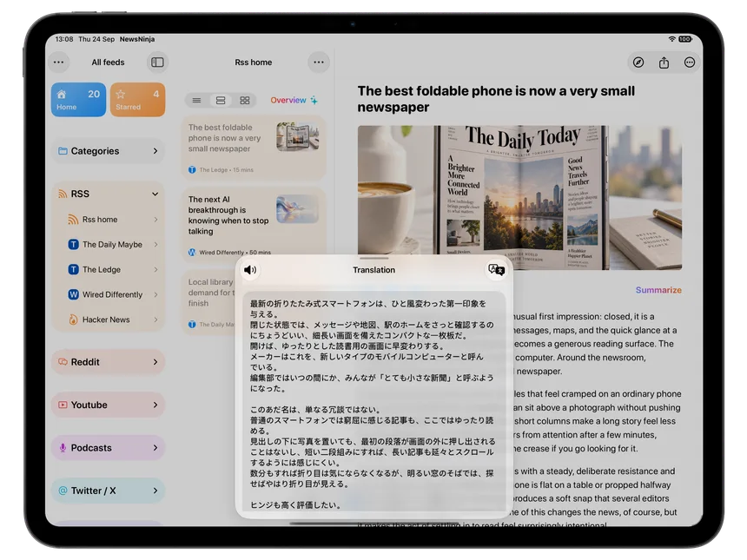
Task: Select the Home feeds tile
Action: point(78,100)
